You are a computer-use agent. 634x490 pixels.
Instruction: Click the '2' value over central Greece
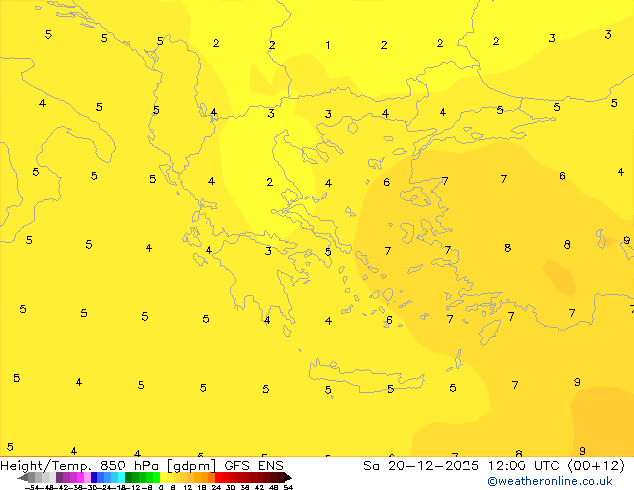pos(270,182)
